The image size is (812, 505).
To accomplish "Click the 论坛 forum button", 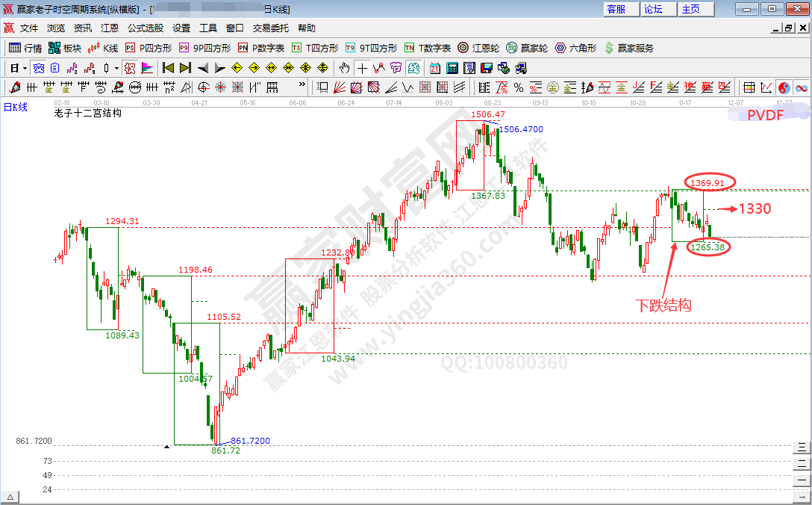I will click(x=654, y=9).
